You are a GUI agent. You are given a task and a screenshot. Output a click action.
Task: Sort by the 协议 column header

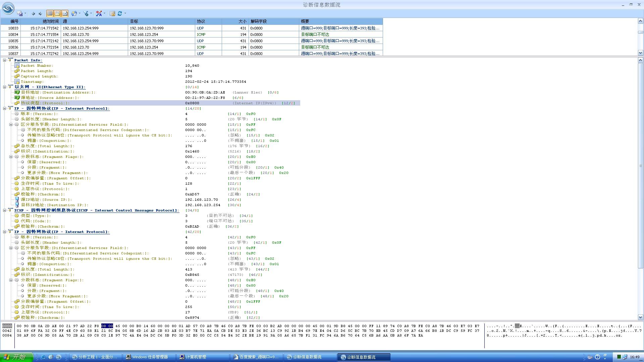(x=208, y=21)
